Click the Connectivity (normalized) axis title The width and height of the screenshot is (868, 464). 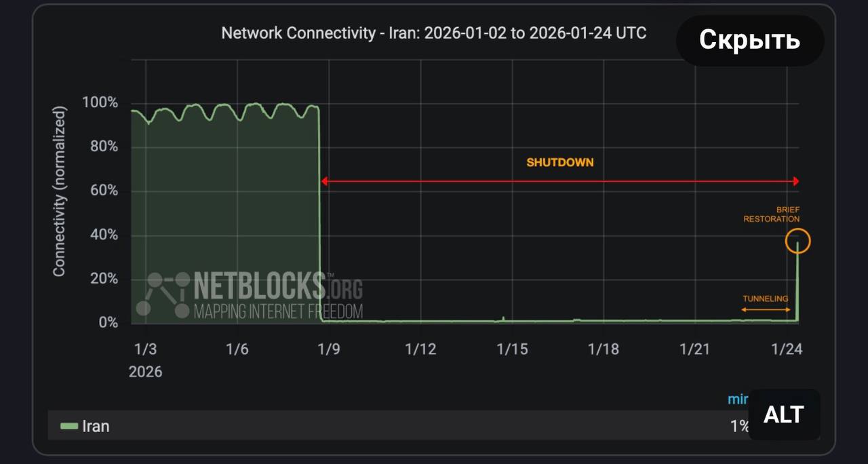[x=60, y=191]
